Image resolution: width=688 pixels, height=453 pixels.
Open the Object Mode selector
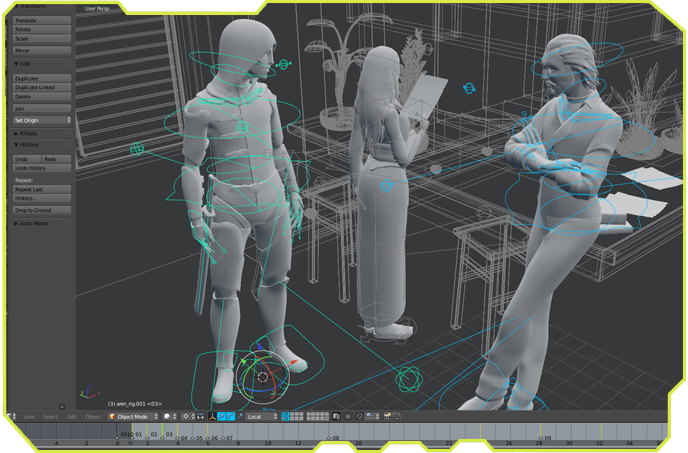click(x=140, y=416)
